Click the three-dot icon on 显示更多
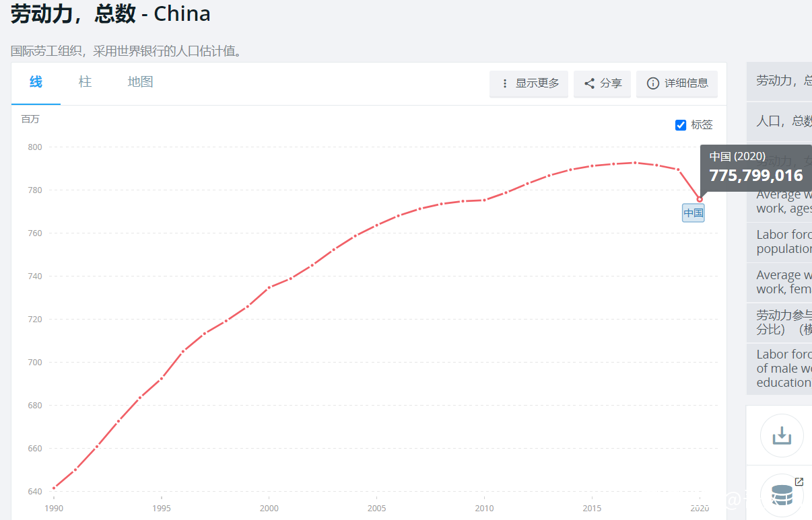The image size is (812, 520). [x=505, y=83]
